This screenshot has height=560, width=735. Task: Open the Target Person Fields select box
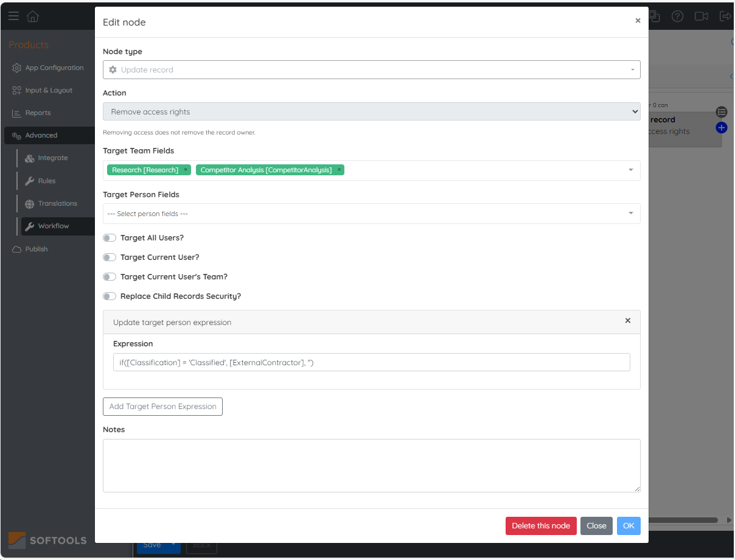(371, 214)
